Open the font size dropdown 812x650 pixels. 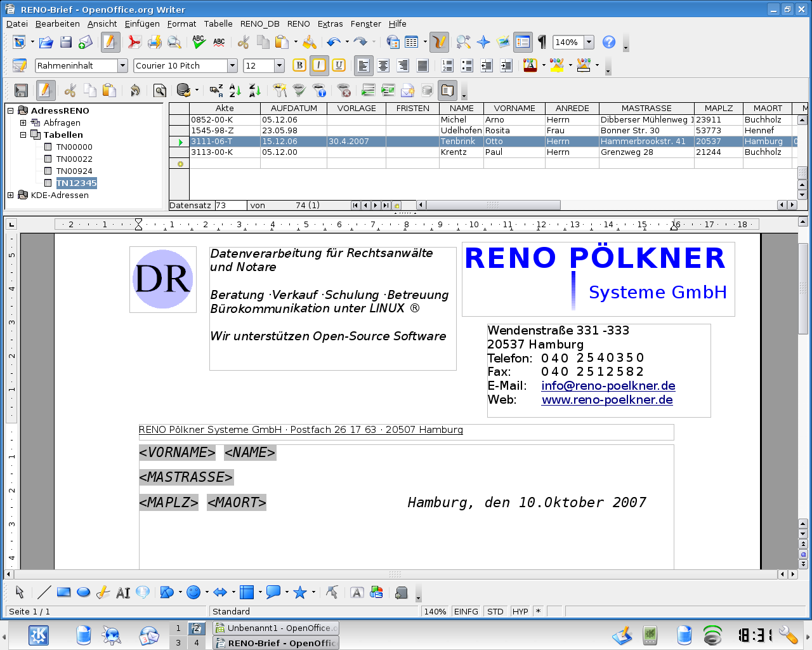(279, 65)
